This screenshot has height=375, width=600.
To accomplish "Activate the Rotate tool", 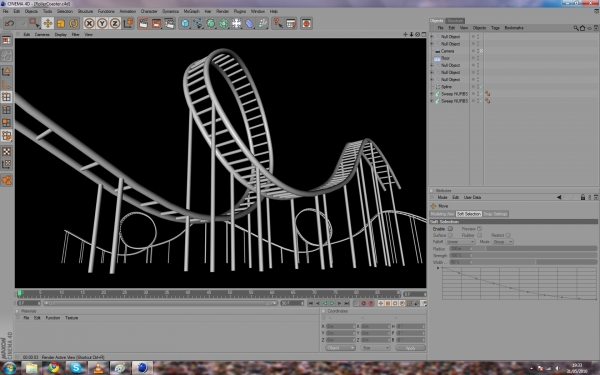I will click(73, 23).
